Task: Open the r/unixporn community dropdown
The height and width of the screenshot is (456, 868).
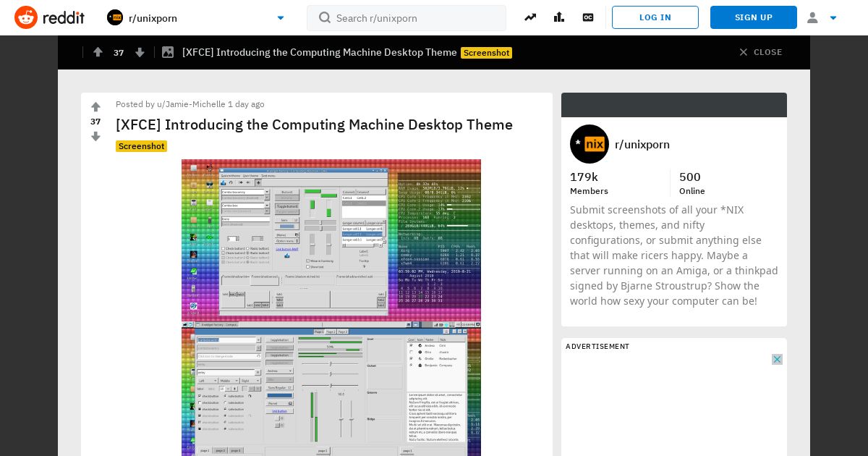Action: [196, 17]
